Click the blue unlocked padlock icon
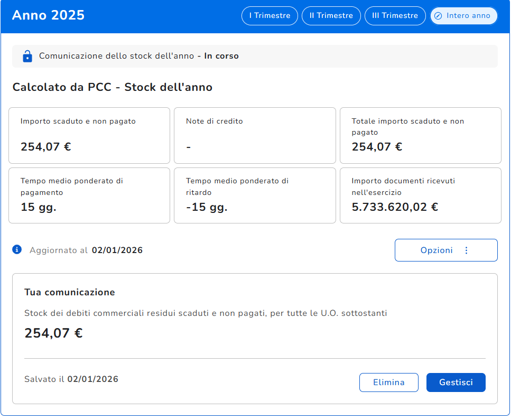 pyautogui.click(x=27, y=56)
